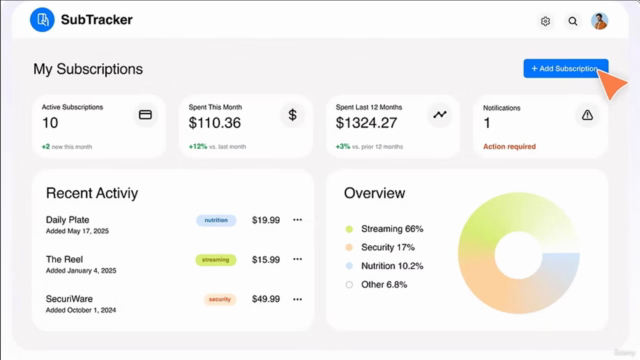Click the nutrition tag on Daily Plate
Viewport: 640px width, 360px height.
point(216,220)
